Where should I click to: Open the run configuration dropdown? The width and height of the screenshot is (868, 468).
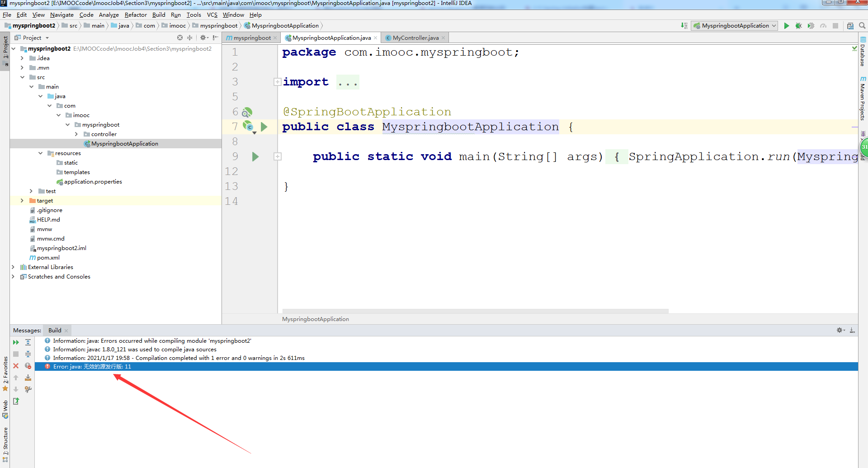tap(735, 26)
